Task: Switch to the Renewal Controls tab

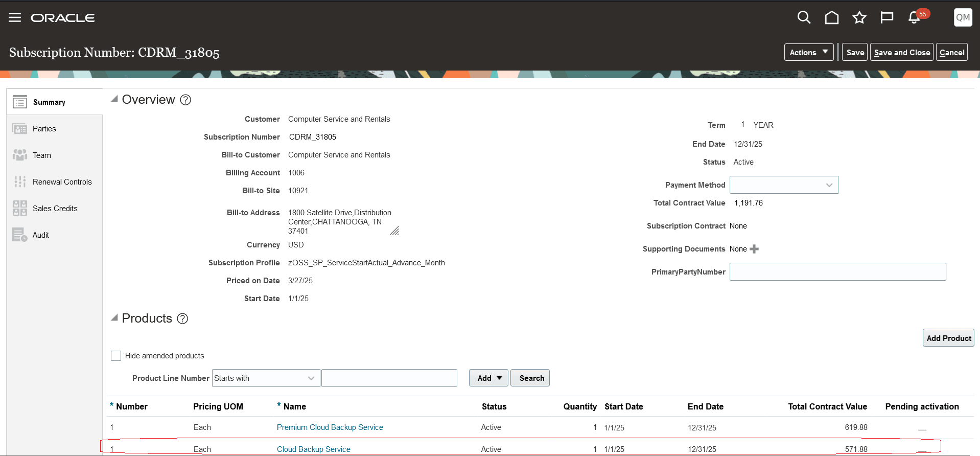Action: (62, 182)
